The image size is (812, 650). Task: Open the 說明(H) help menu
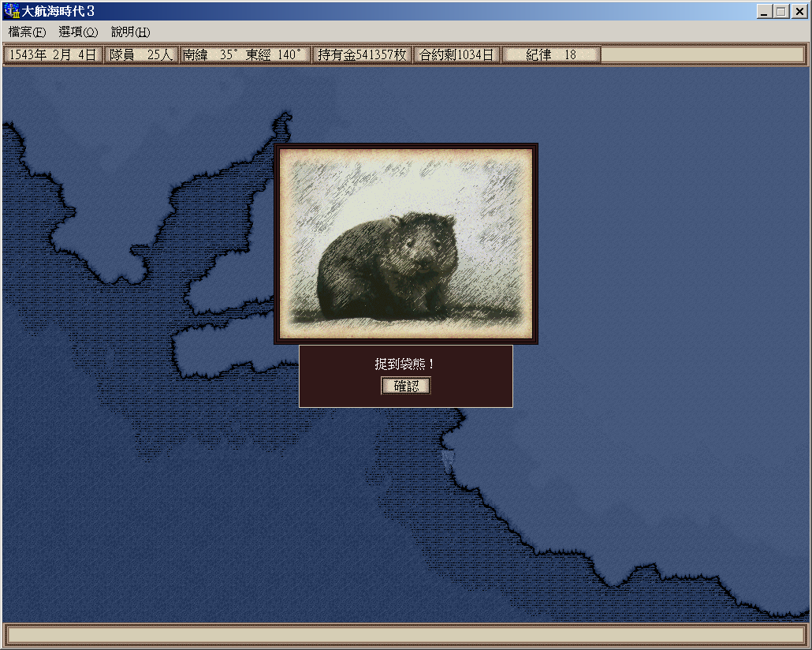130,32
